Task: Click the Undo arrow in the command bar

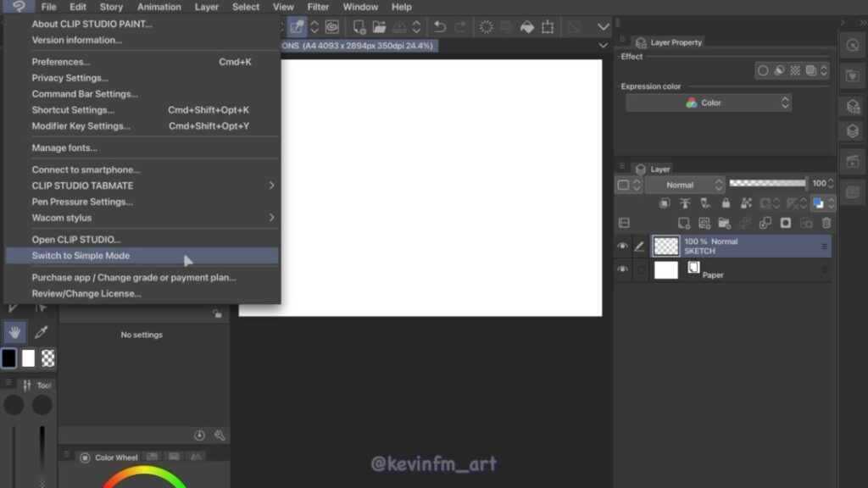Action: point(439,27)
